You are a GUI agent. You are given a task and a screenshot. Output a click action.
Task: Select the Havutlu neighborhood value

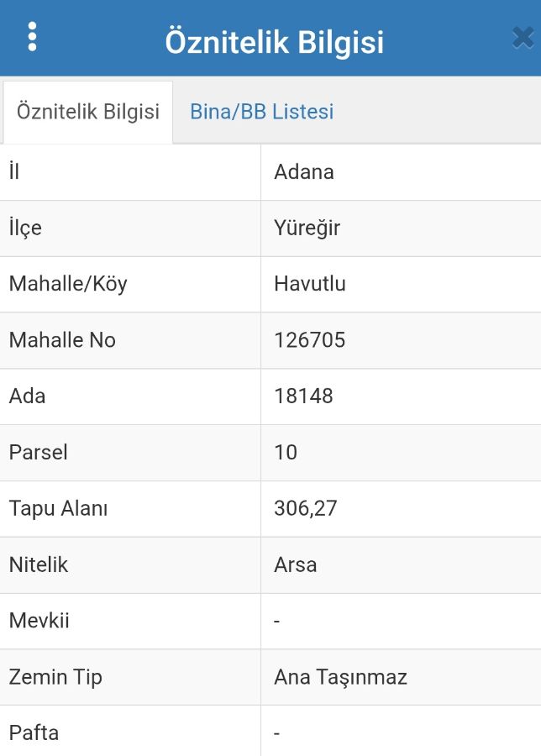pos(310,284)
